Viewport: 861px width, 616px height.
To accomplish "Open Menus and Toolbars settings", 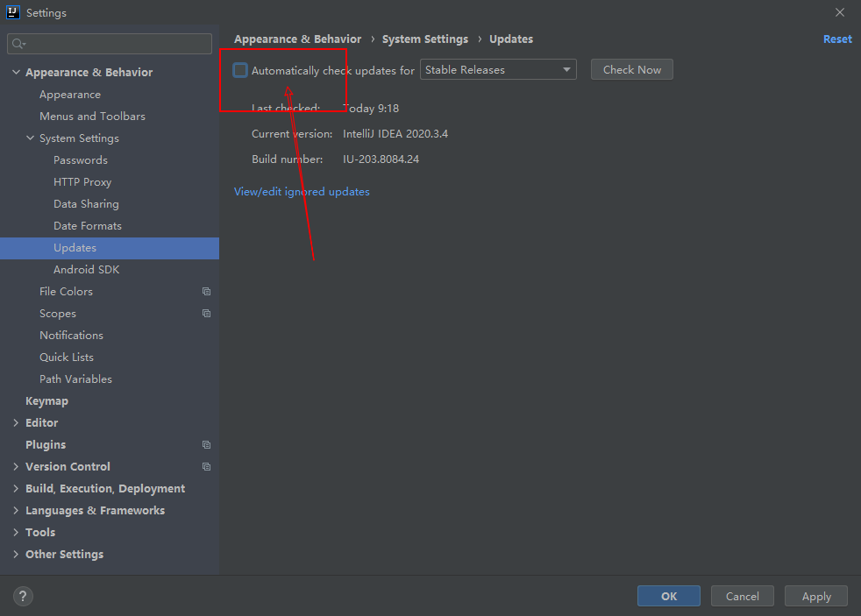I will [x=92, y=117].
